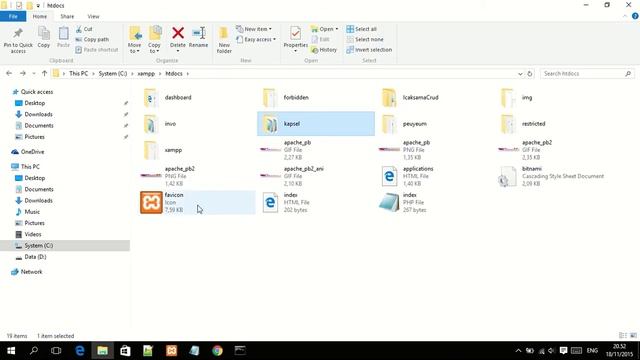The image size is (640, 360).
Task: Expand the htdocs breadcrumb chevron
Action: tap(188, 74)
